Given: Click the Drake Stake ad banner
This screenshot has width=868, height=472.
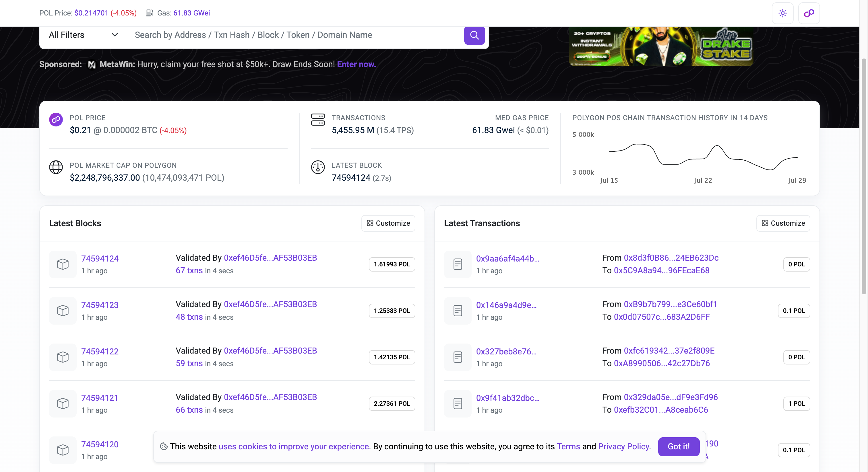Looking at the screenshot, I should pyautogui.click(x=661, y=46).
